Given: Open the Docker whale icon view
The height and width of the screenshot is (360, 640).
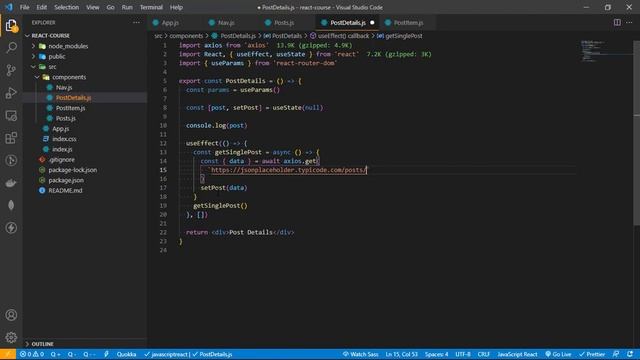Looking at the screenshot, I should pyautogui.click(x=11, y=183).
